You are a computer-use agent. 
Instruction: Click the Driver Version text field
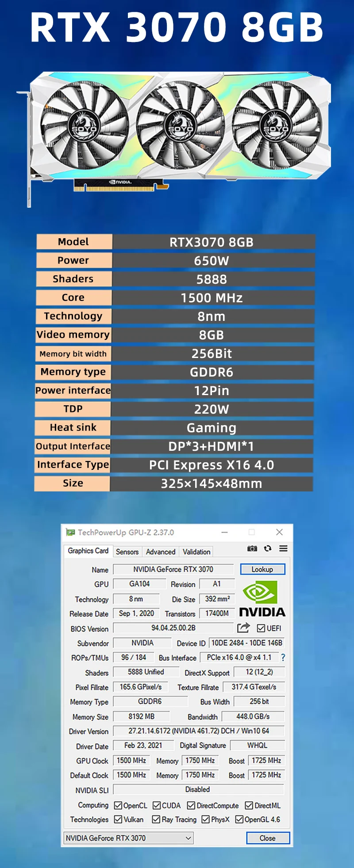198,731
